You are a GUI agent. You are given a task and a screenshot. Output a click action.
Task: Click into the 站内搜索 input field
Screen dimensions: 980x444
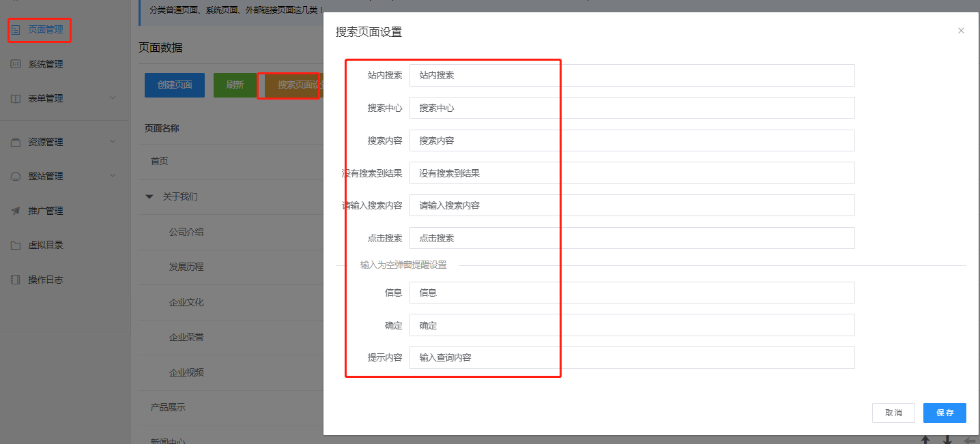pyautogui.click(x=631, y=76)
